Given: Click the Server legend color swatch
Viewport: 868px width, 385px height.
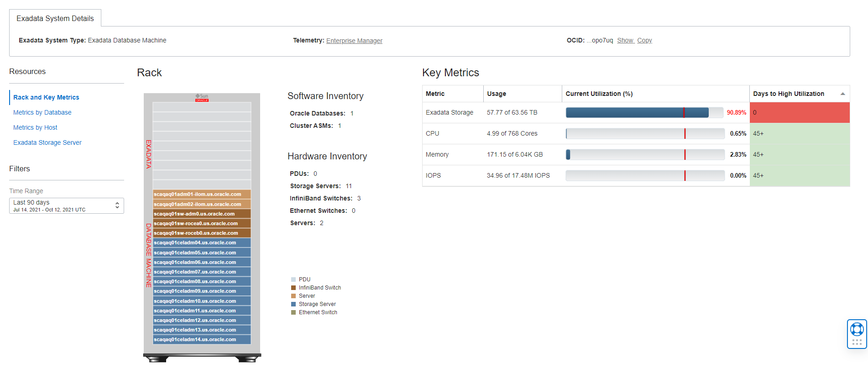Looking at the screenshot, I should pos(293,296).
